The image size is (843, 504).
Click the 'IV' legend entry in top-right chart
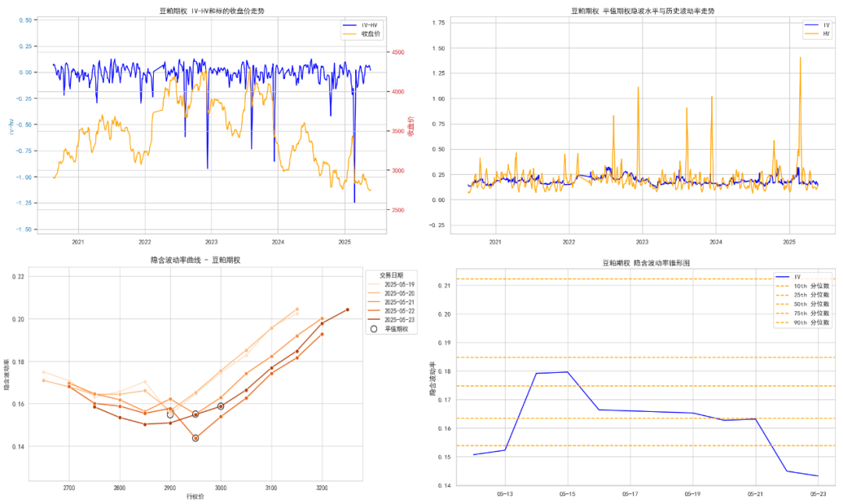(818, 25)
